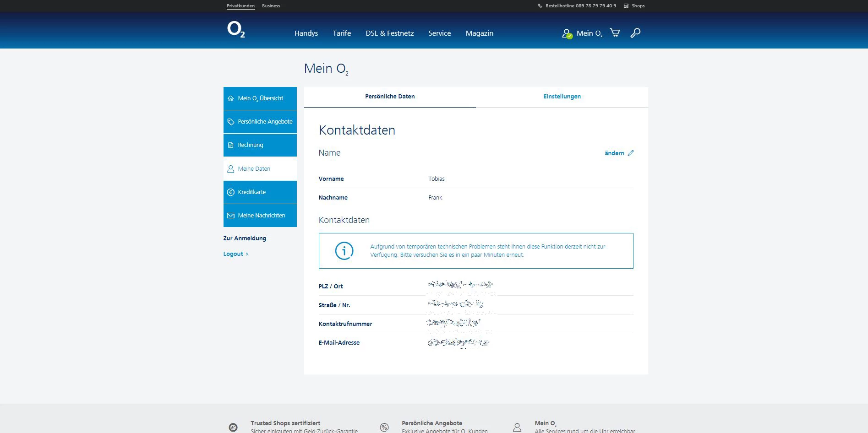Go to Mein O2 Übersicht
This screenshot has width=868, height=433.
260,98
